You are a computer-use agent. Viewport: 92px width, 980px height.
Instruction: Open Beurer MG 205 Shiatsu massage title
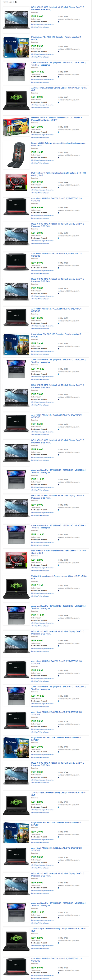point(58,144)
